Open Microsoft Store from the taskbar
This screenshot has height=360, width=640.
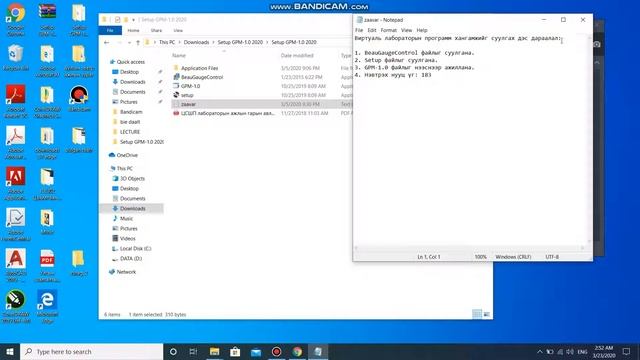pos(235,351)
